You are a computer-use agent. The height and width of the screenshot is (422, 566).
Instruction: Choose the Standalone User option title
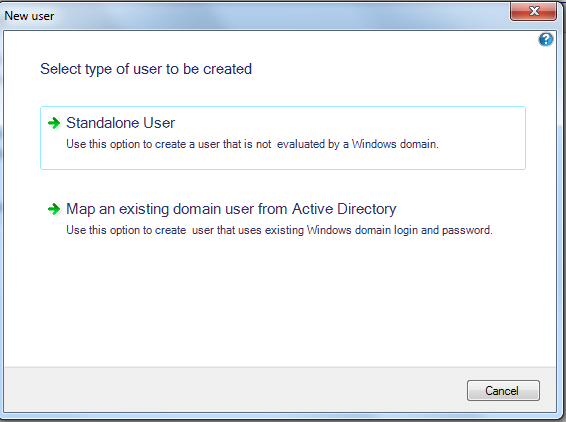point(121,123)
